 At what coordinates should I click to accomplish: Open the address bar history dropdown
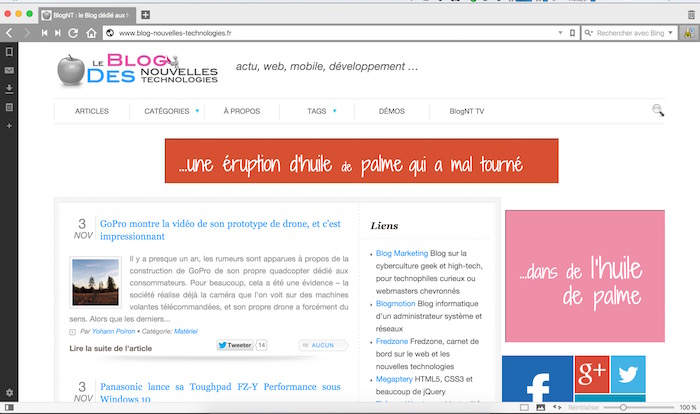559,33
